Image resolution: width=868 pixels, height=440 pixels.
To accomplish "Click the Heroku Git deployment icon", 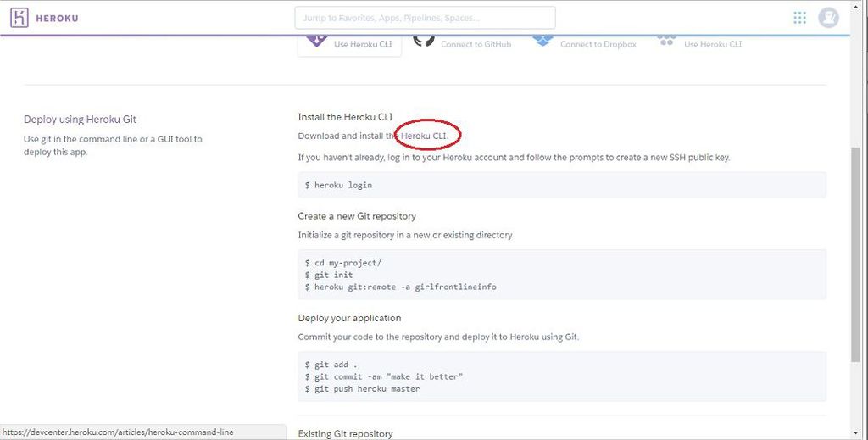I will (317, 41).
